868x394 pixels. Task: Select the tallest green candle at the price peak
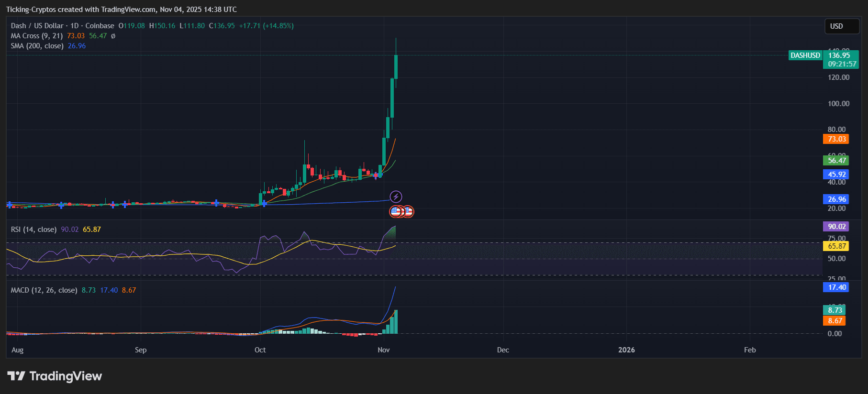(x=396, y=67)
